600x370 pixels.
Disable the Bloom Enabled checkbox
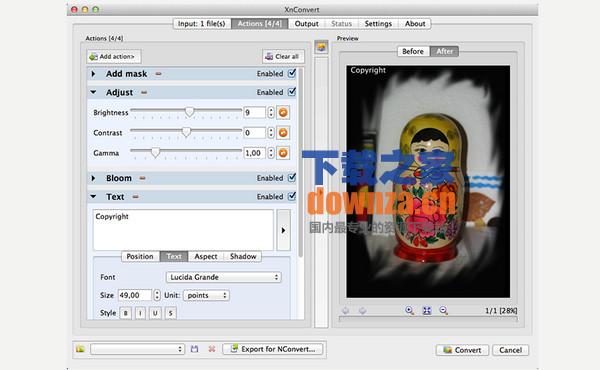point(292,178)
